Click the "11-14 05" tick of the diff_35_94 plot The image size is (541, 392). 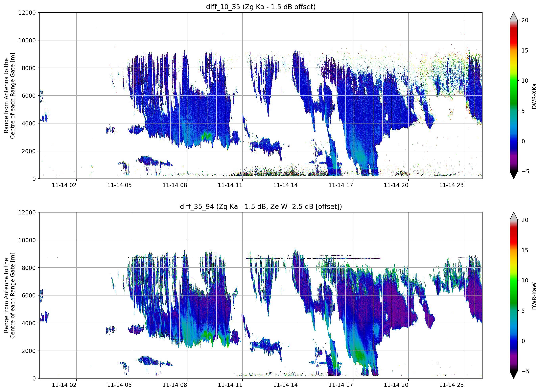click(x=120, y=385)
